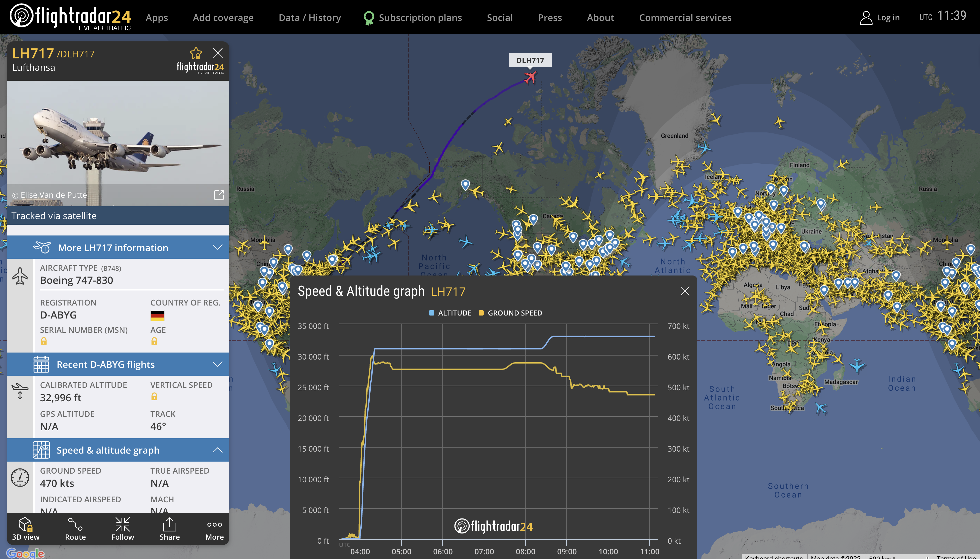Image resolution: width=980 pixels, height=559 pixels.
Task: Open Add coverage page
Action: click(x=223, y=18)
